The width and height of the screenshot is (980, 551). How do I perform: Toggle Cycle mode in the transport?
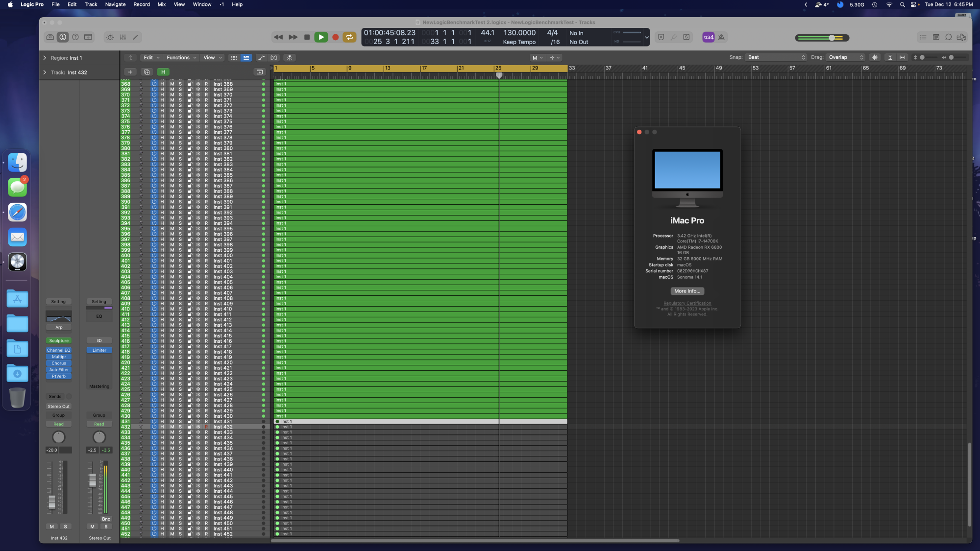click(x=349, y=37)
